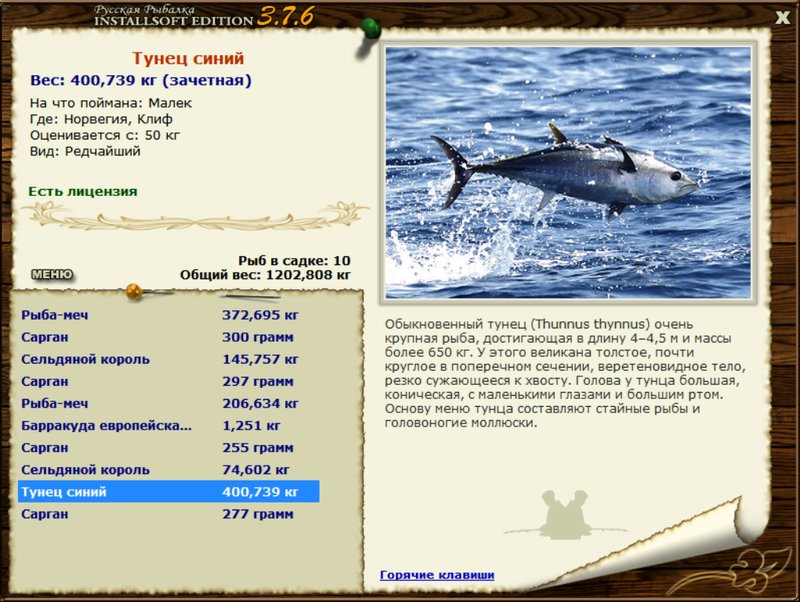
Task: Click the Вес: 400,739 кг (зачетная) line
Action: click(141, 81)
